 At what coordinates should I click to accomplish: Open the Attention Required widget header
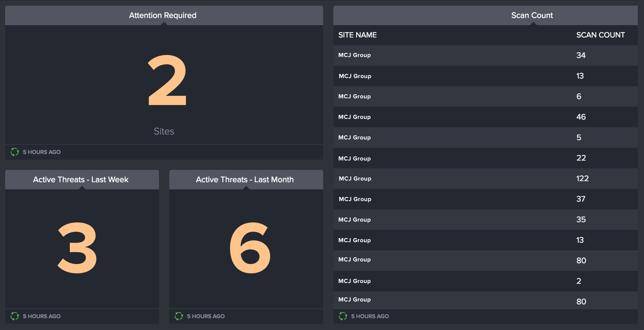point(164,15)
